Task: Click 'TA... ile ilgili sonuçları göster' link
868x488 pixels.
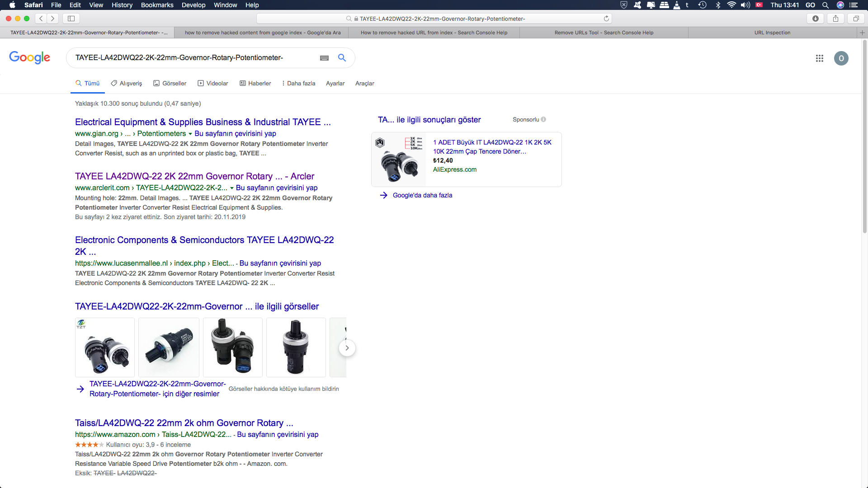Action: click(x=429, y=120)
